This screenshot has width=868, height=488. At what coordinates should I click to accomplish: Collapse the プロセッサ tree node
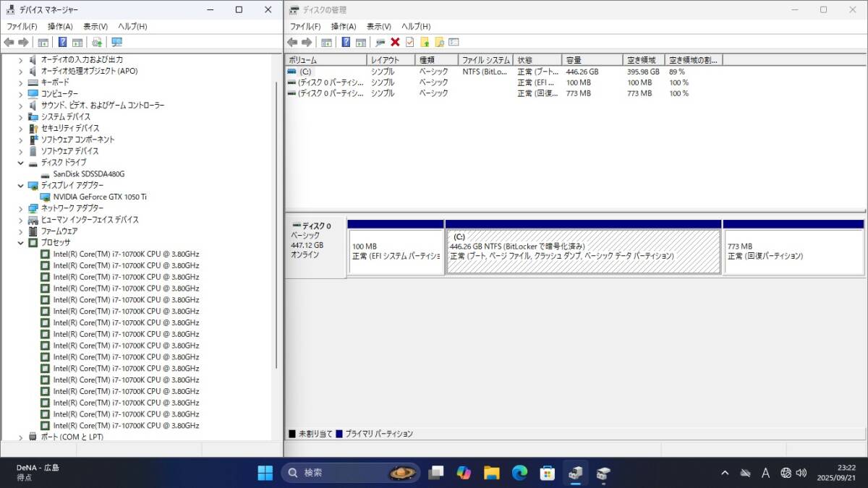tap(21, 243)
